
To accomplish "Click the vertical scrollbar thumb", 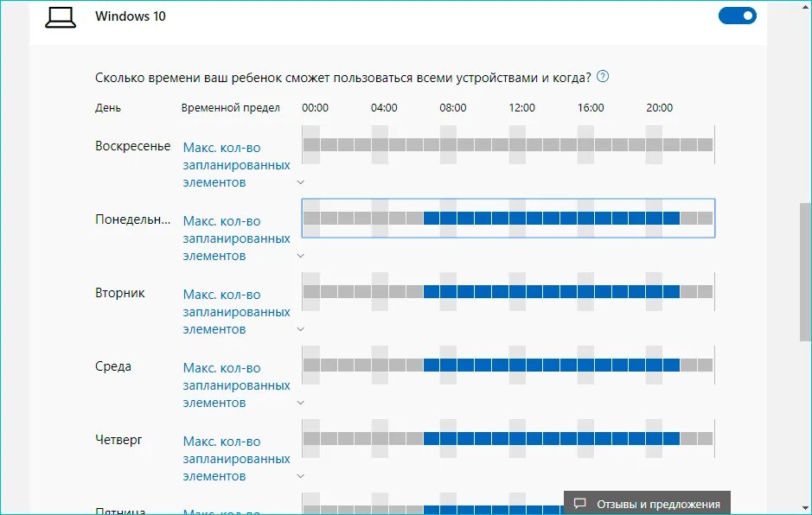I will (805, 272).
